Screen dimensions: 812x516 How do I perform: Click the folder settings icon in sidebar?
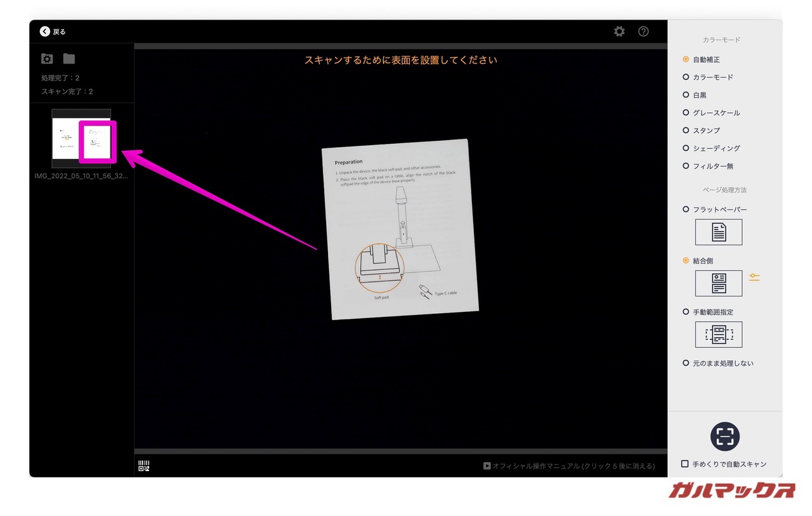tap(47, 59)
